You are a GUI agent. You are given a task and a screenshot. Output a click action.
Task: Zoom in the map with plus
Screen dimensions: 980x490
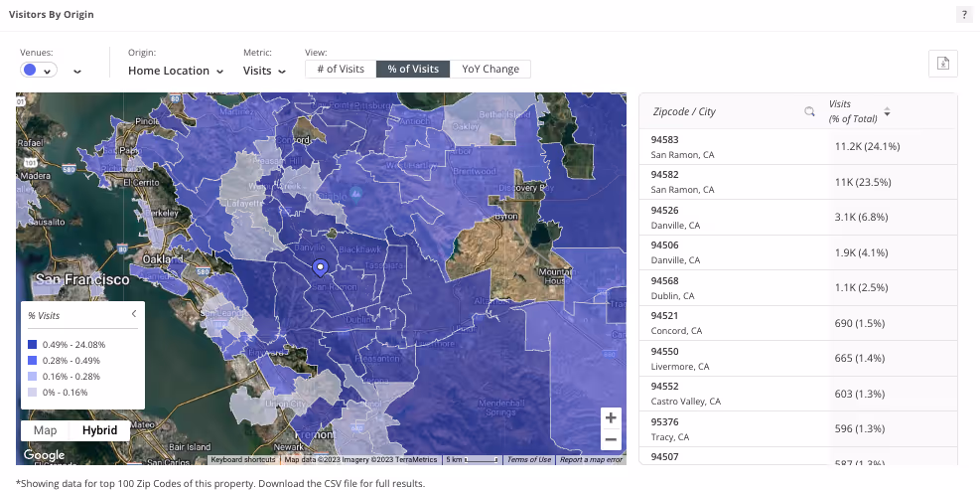(x=611, y=417)
